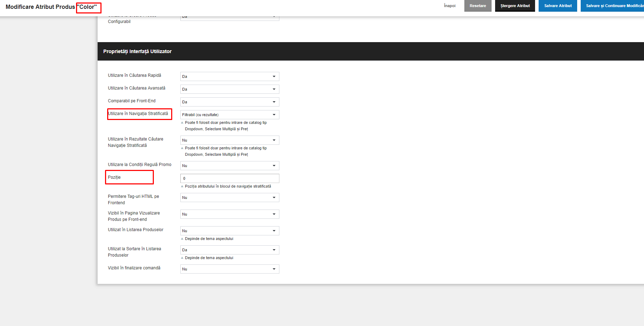Open Utilizare în Rezultate Căutare Navigație dropdown
Screen dimensions: 644x326
click(x=230, y=140)
